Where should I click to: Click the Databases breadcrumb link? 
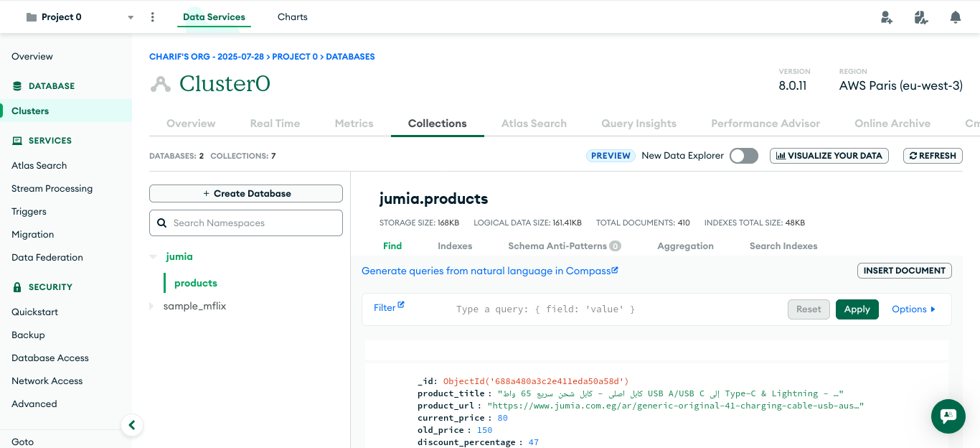pos(350,57)
